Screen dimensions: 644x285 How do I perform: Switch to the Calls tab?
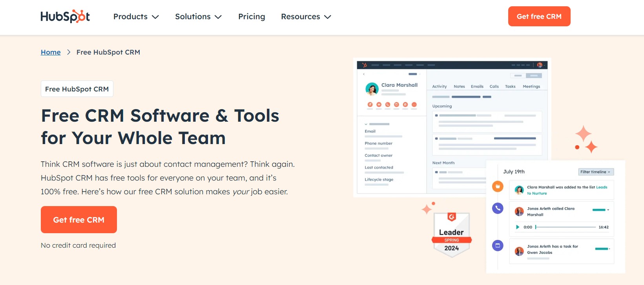coord(494,86)
